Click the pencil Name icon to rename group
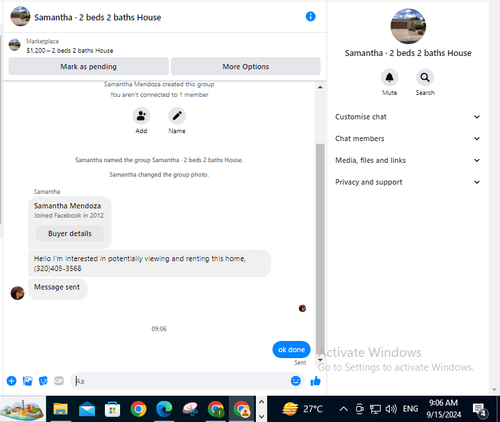 point(177,116)
